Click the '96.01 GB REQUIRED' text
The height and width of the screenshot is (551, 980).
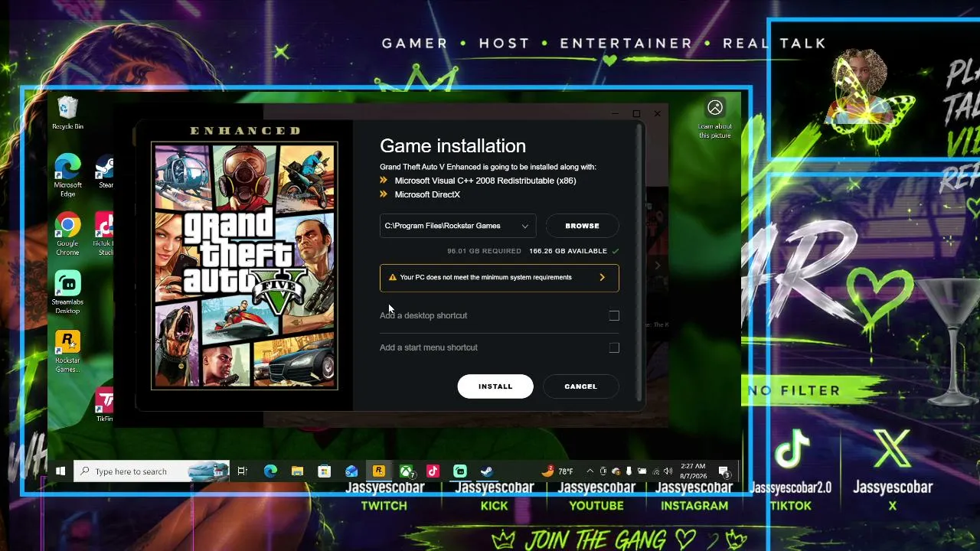pyautogui.click(x=484, y=251)
